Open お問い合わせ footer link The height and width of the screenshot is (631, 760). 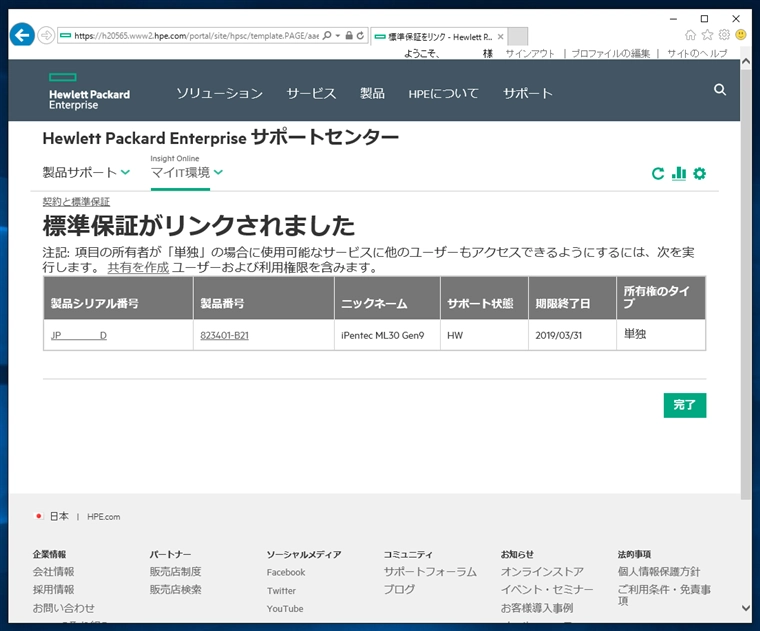click(63, 608)
